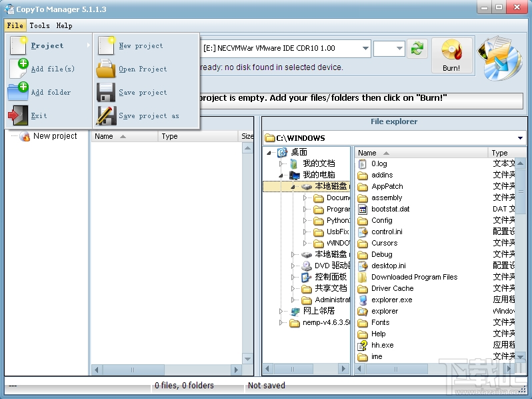
Task: Open the C:\WINDOWS path dropdown arrow
Action: point(520,138)
